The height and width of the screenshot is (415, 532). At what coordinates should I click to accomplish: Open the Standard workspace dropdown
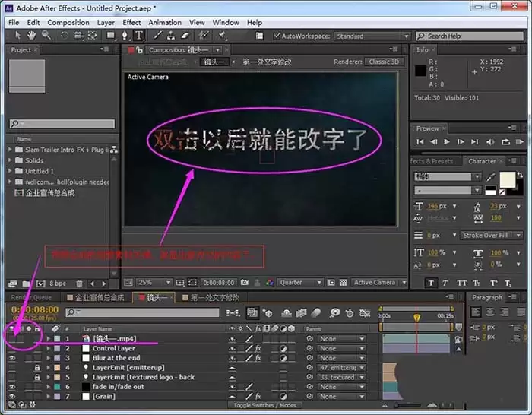372,36
